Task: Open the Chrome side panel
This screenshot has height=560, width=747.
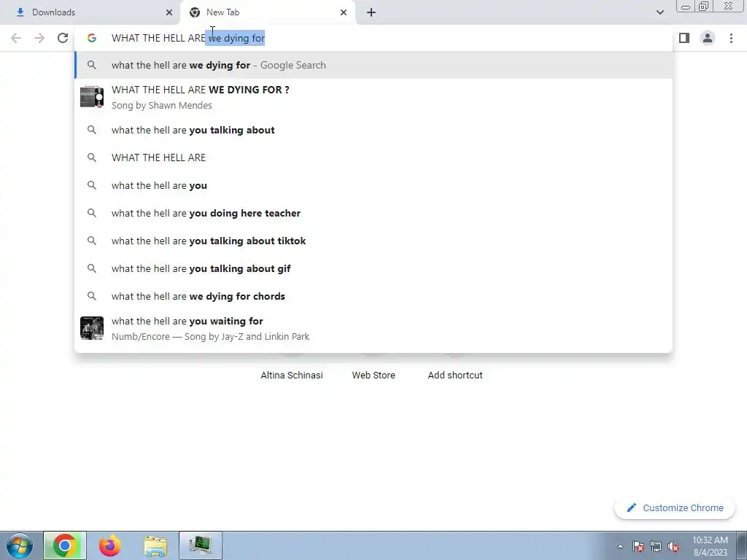Action: [x=684, y=38]
